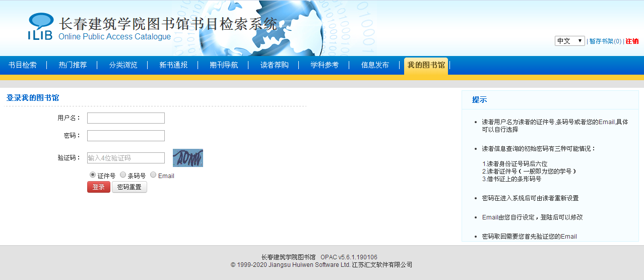Go to the 热门推荐 tab
Image resolution: width=644 pixels, height=280 pixels.
[73, 65]
